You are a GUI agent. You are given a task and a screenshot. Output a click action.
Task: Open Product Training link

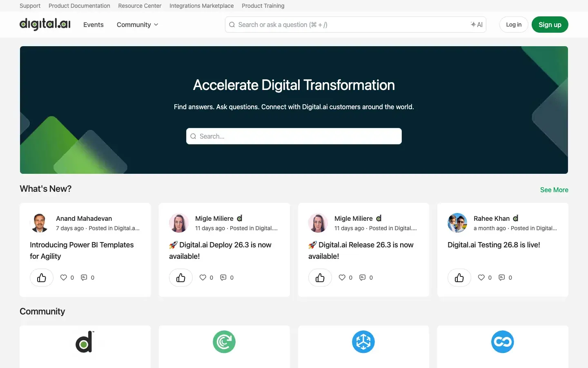263,6
